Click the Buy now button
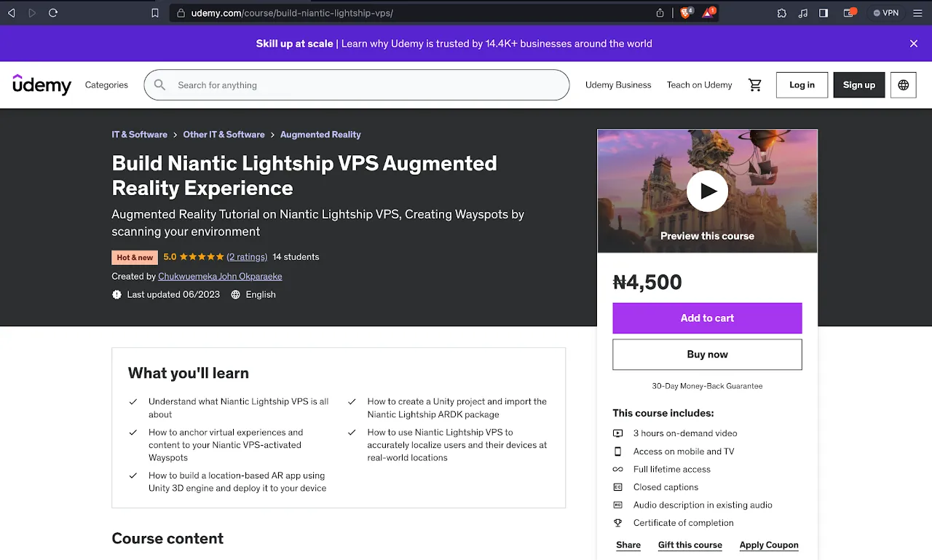 [707, 355]
